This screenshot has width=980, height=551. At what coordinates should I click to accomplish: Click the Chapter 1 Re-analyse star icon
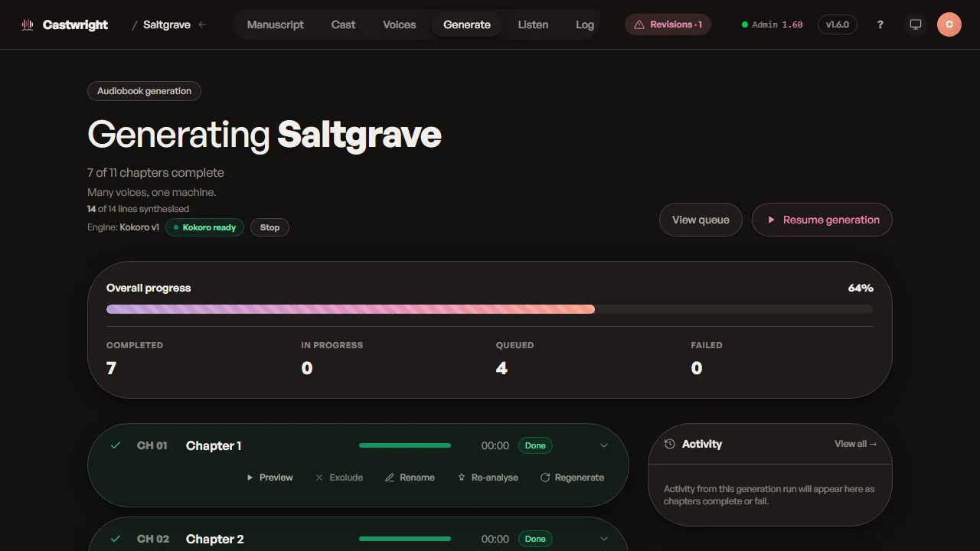click(462, 478)
